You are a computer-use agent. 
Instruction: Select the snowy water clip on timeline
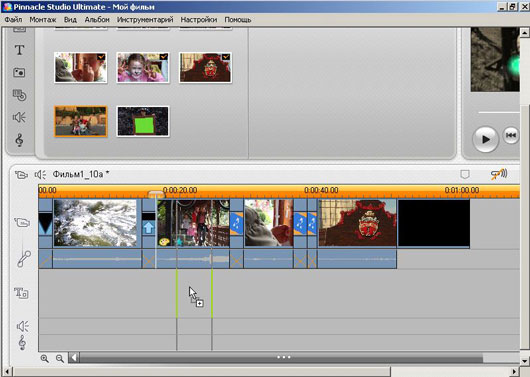(x=97, y=223)
